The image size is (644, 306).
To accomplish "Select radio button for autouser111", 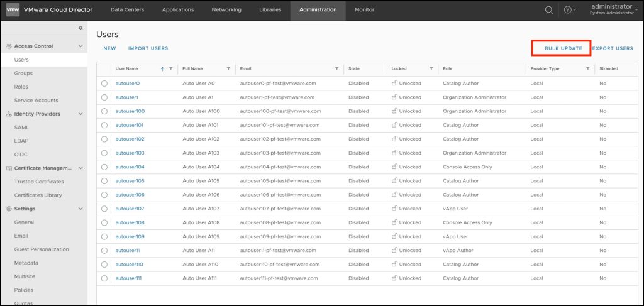I will click(x=104, y=278).
